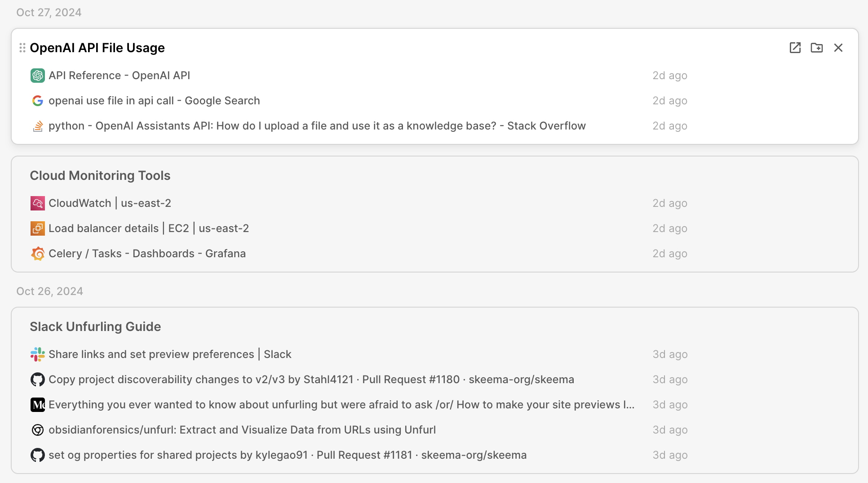Close the OpenAI API File Usage group

[x=838, y=48]
